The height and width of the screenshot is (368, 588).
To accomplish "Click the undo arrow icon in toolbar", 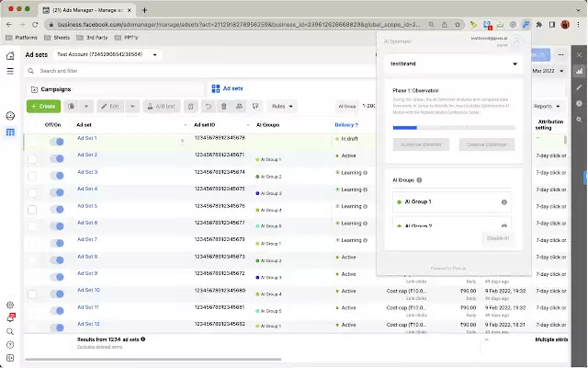I will pos(209,107).
